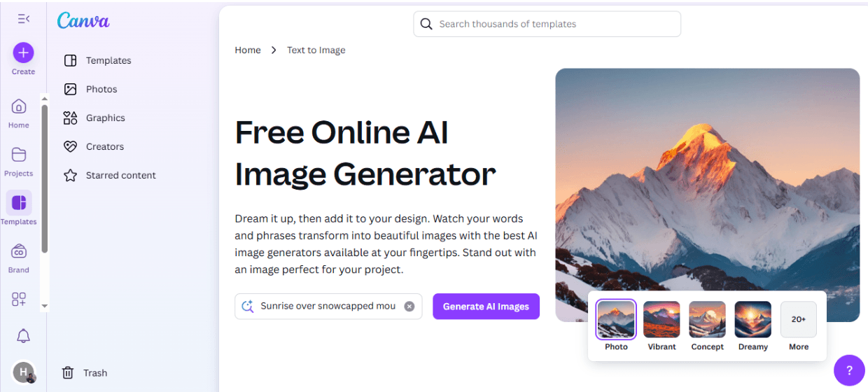
Task: Collapse the sidebar menu icon
Action: (23, 19)
